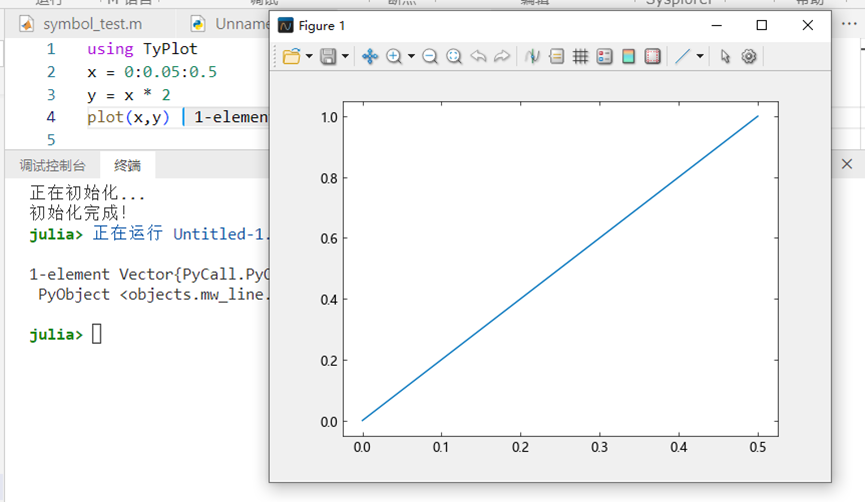Click the fit-to-view zoom reset icon
This screenshot has width=865, height=502.
tap(454, 56)
